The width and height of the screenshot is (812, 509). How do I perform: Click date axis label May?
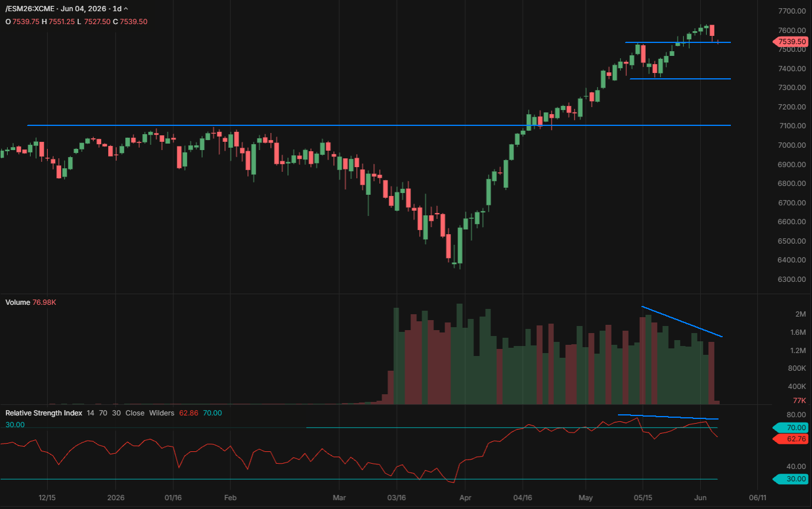[586, 498]
